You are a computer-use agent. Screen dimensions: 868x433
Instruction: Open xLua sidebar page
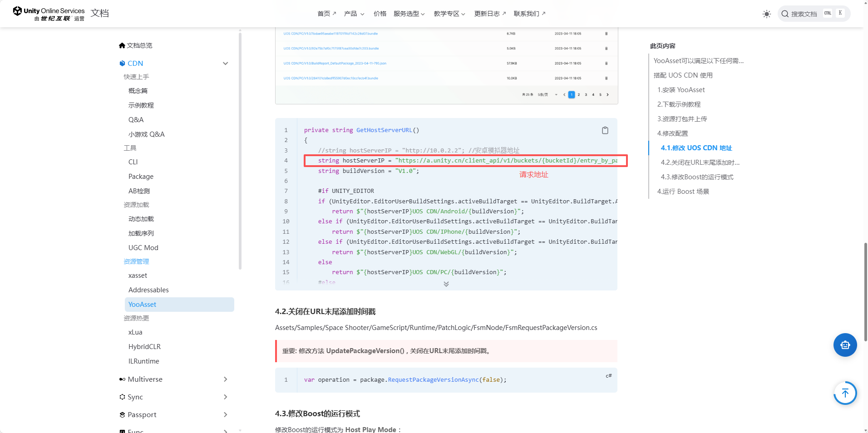tap(135, 332)
